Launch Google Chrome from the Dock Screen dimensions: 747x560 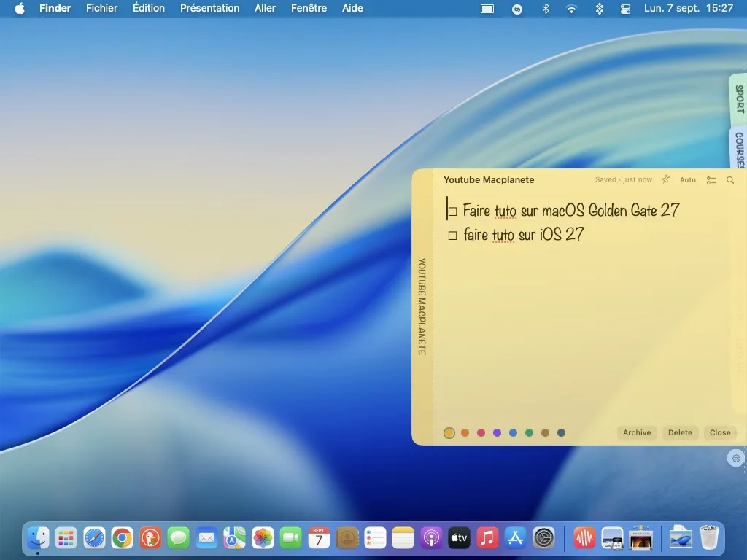(x=123, y=539)
